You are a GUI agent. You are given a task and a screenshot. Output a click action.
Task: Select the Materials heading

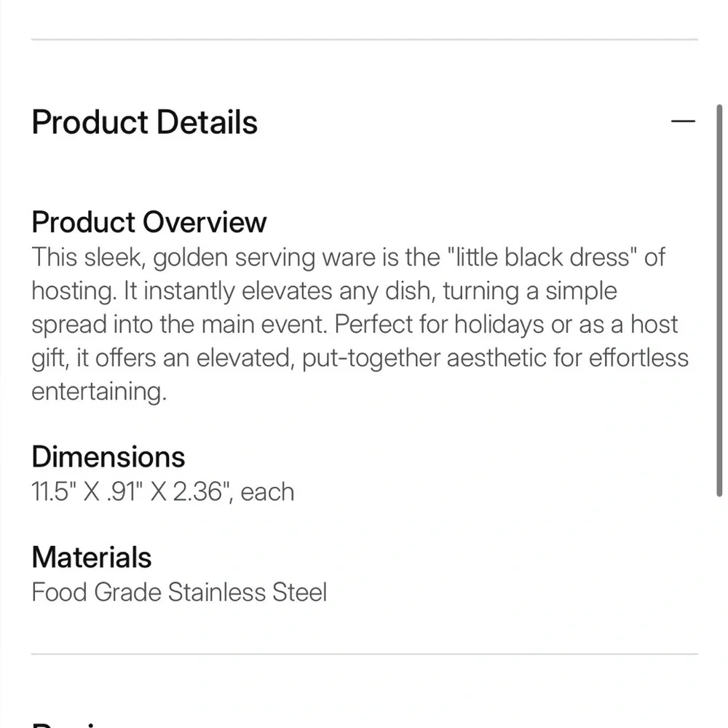92,557
